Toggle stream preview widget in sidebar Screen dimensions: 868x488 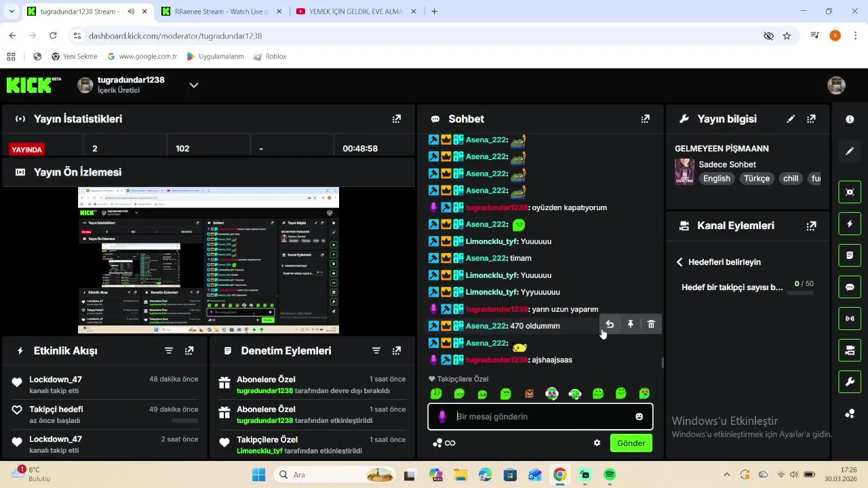[x=850, y=192]
